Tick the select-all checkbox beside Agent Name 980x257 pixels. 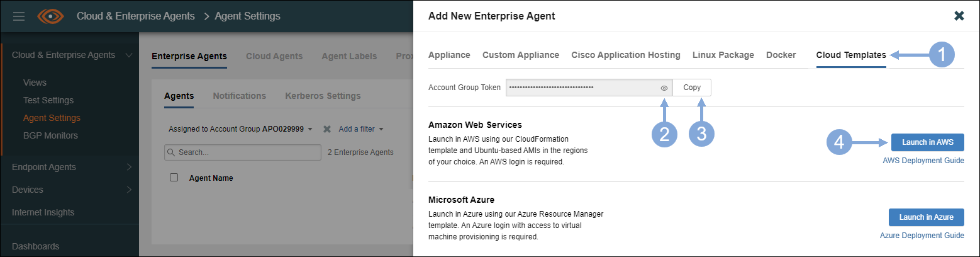174,178
